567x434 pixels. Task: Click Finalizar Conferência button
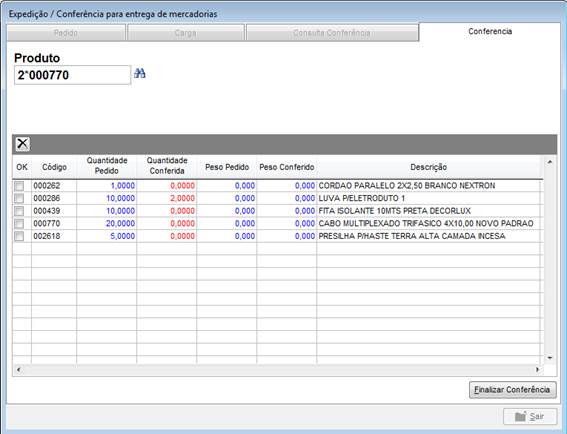click(x=512, y=390)
